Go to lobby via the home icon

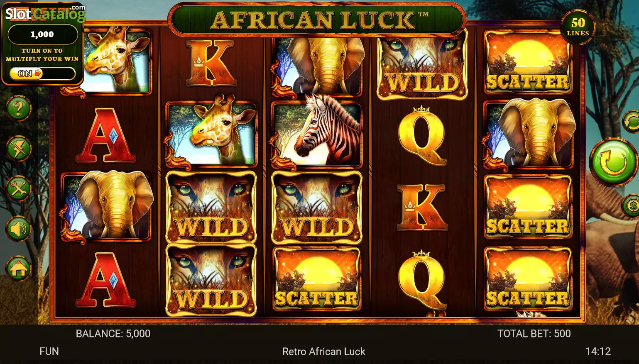pyautogui.click(x=19, y=269)
